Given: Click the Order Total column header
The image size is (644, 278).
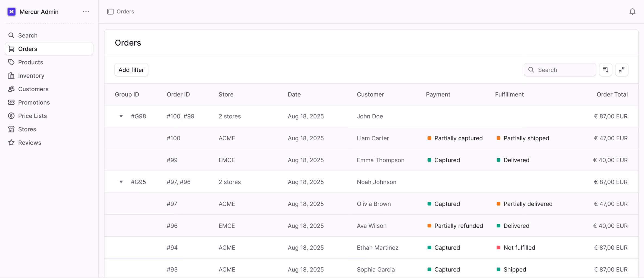Looking at the screenshot, I should click(612, 94).
